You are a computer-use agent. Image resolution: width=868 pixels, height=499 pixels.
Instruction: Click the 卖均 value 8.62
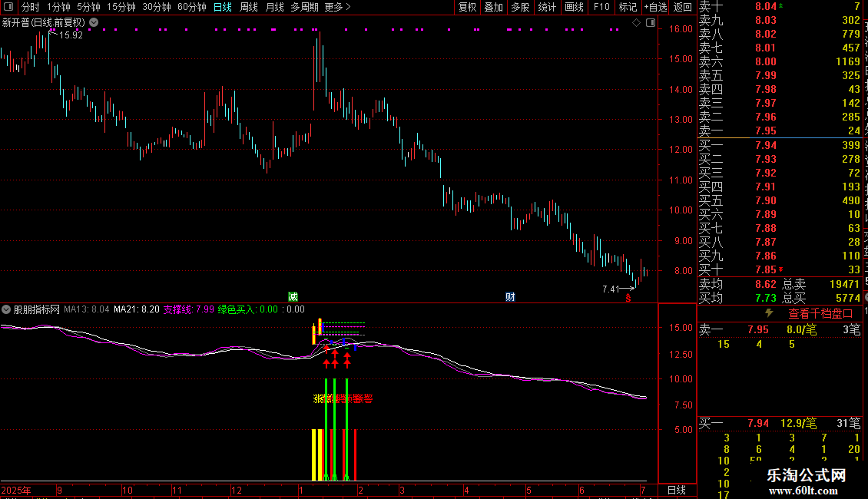(x=766, y=284)
